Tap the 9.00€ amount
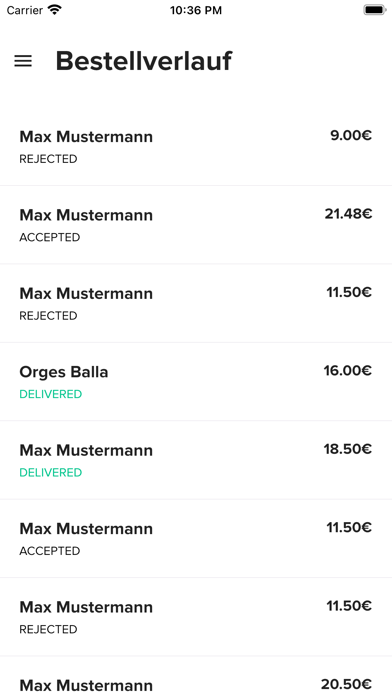The width and height of the screenshot is (392, 696). [351, 135]
